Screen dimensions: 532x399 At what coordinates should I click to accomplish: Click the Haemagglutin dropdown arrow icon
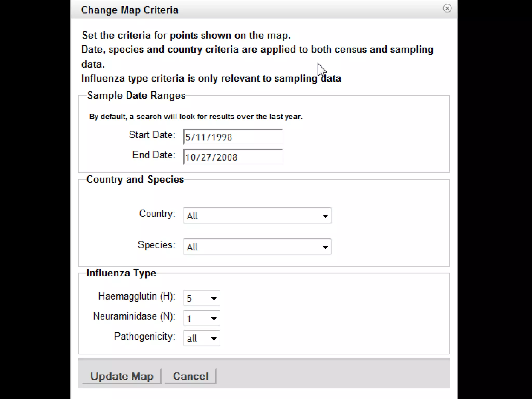click(214, 298)
